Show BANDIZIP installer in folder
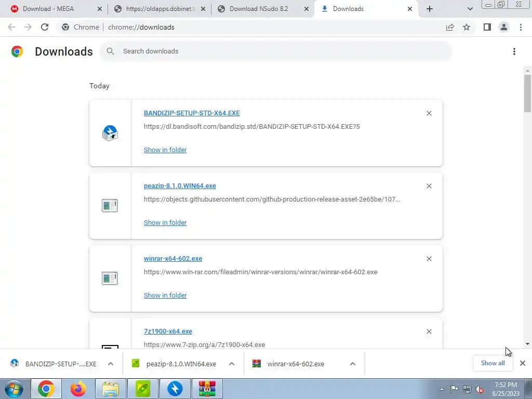Screen dimensions: 532x399 pos(165,150)
